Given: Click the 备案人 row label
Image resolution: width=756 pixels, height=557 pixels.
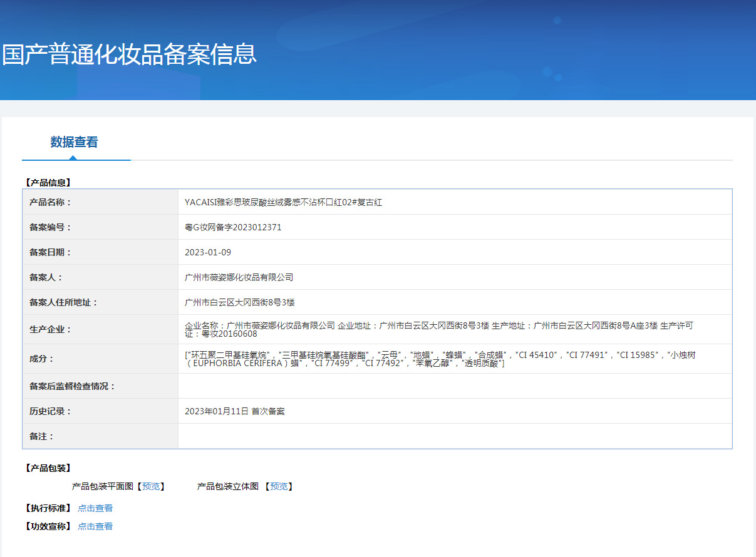Looking at the screenshot, I should [x=46, y=277].
